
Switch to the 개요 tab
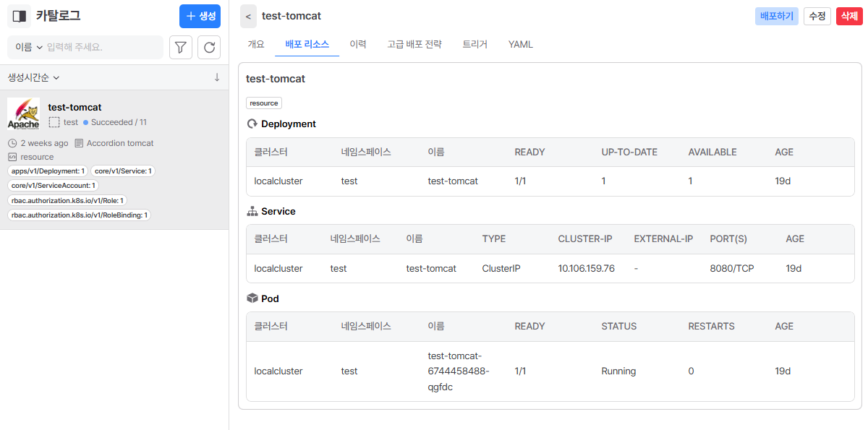256,44
